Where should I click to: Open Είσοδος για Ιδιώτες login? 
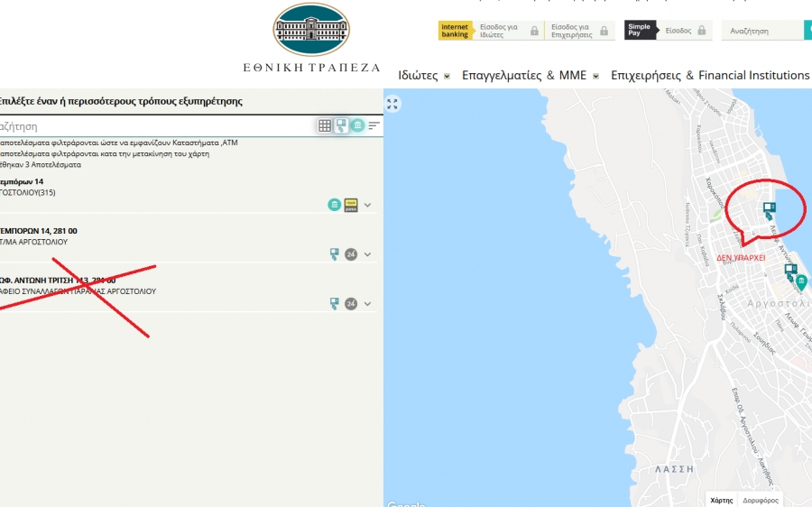(x=499, y=31)
